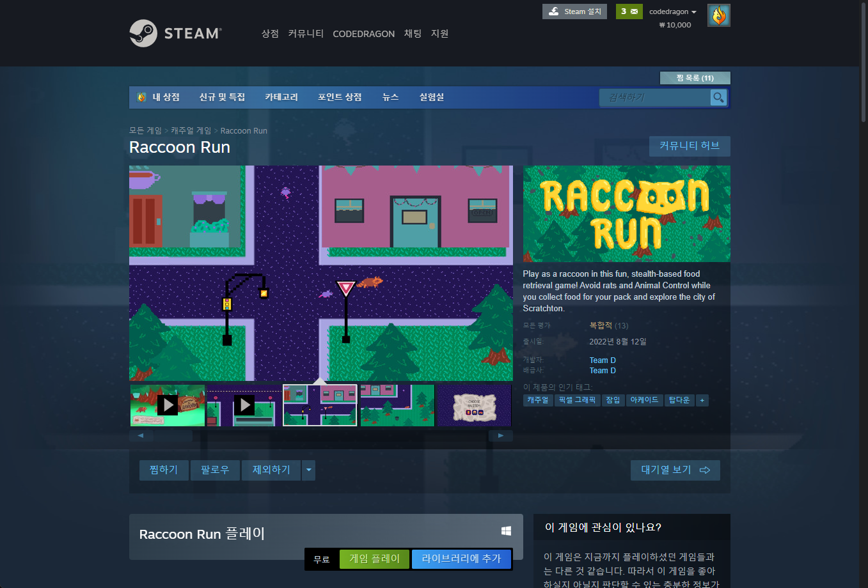The image size is (868, 588).
Task: Click the Steam 설치 button
Action: pyautogui.click(x=574, y=12)
